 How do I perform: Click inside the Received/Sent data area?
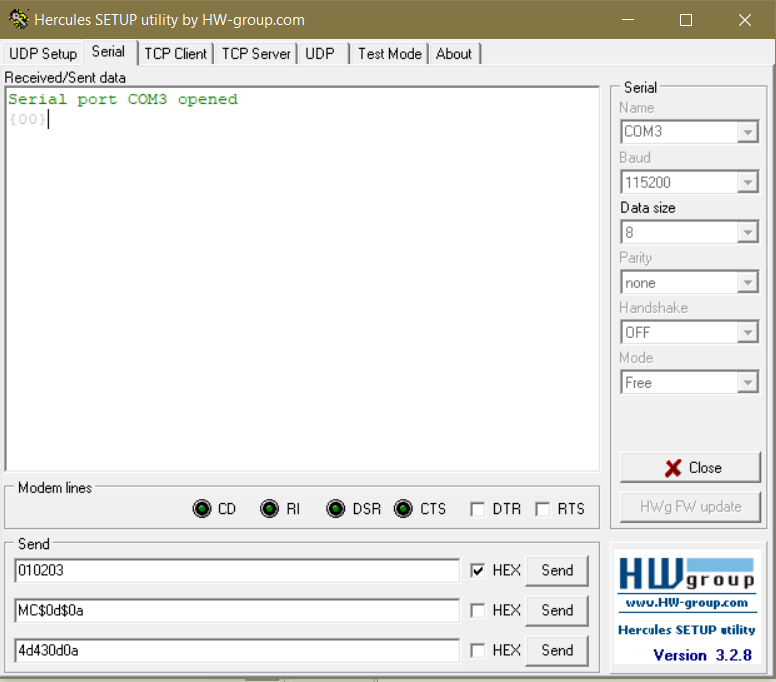(302, 279)
